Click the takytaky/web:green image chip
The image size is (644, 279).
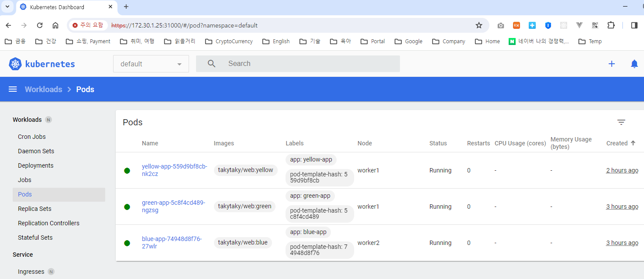[x=245, y=207]
